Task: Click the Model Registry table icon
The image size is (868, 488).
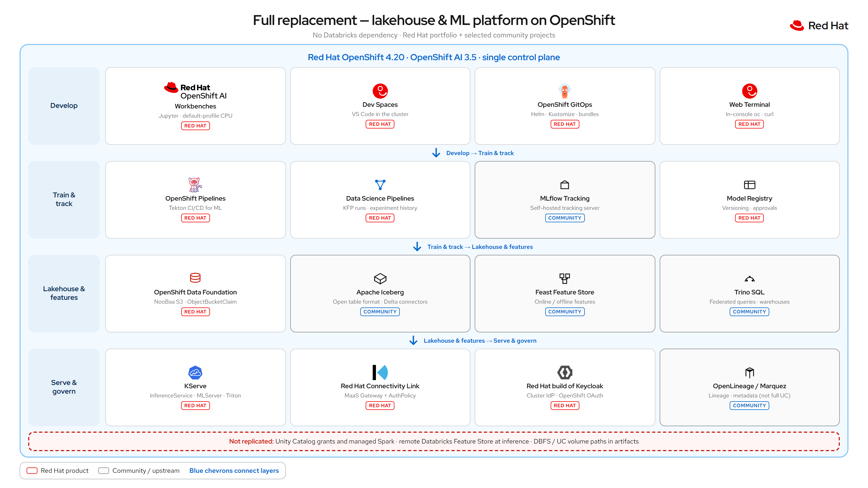Action: [x=749, y=185]
